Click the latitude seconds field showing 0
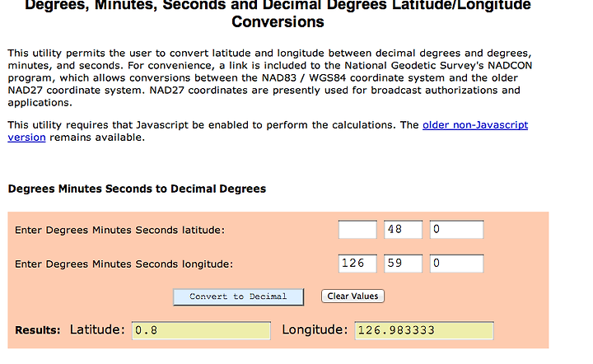593x364 pixels. pos(456,230)
